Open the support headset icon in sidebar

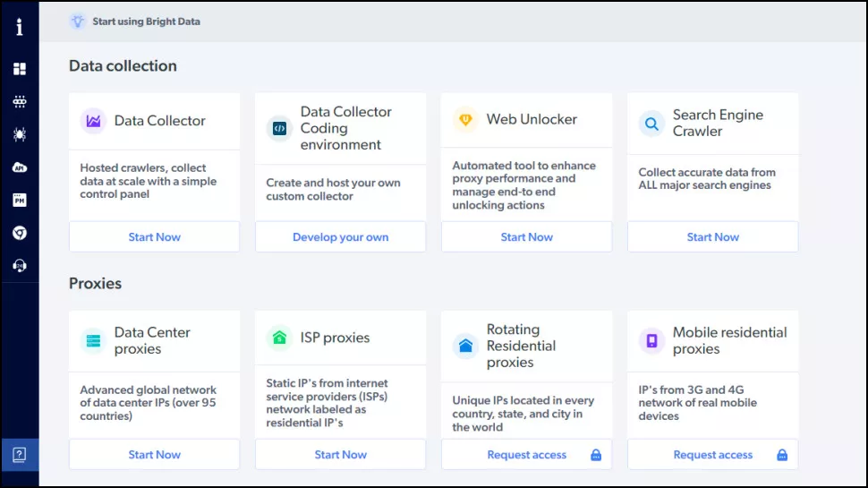pyautogui.click(x=20, y=266)
